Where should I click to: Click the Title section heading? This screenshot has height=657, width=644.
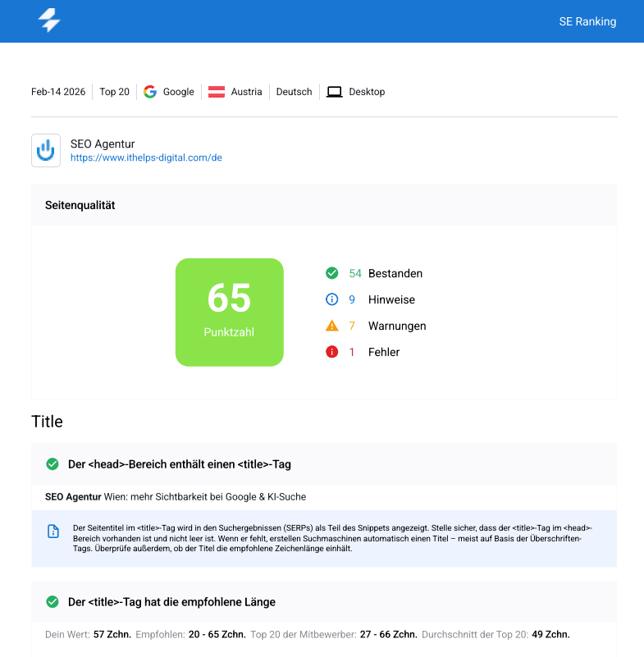tap(47, 422)
